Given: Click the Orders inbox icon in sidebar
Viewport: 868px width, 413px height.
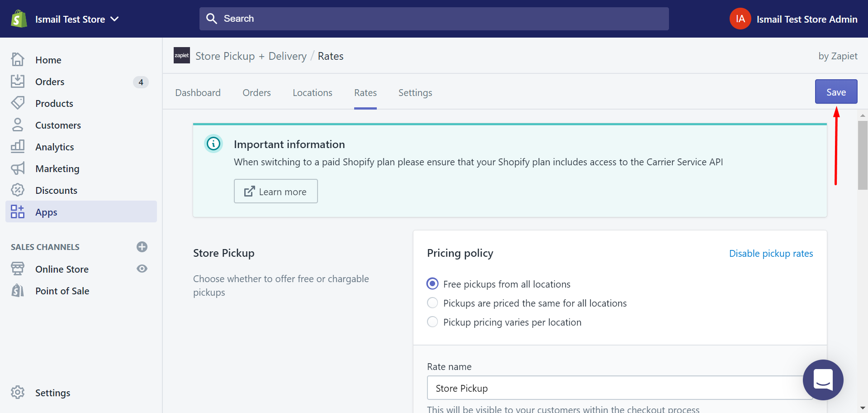Looking at the screenshot, I should coord(18,82).
